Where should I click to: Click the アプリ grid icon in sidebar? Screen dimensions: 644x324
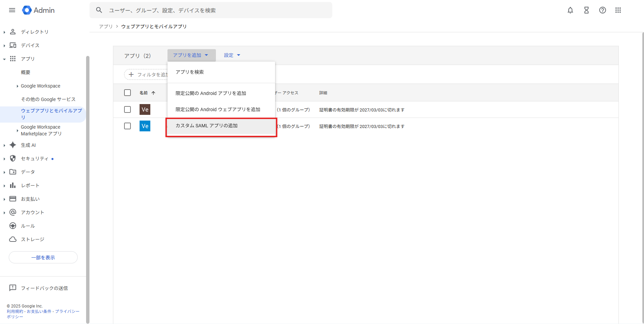[x=13, y=59]
